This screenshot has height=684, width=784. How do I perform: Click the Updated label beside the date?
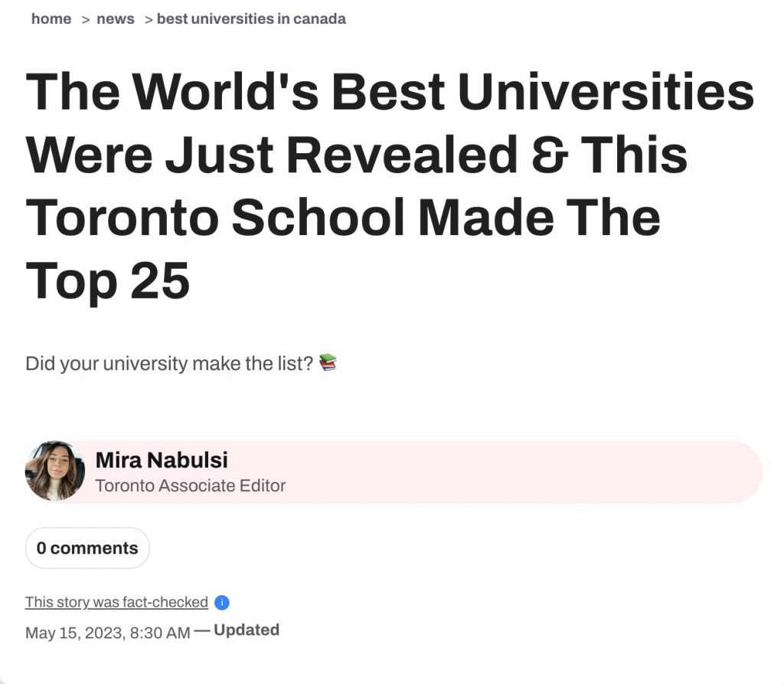point(247,630)
